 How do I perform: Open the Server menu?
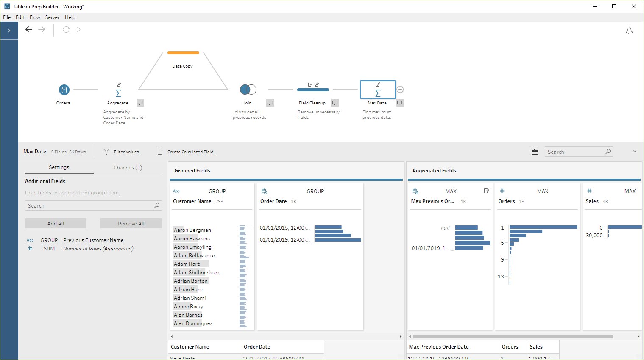pyautogui.click(x=53, y=17)
